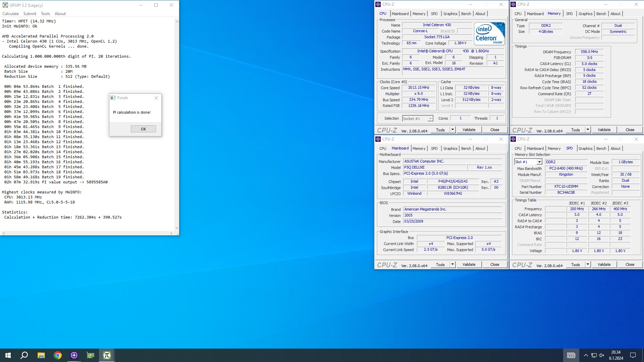Click muted volume tray icon
The height and width of the screenshot is (362, 644).
[x=602, y=355]
